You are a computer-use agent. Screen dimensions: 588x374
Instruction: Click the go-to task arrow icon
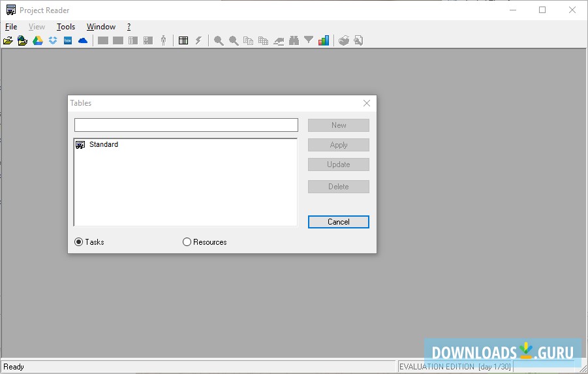(x=279, y=41)
